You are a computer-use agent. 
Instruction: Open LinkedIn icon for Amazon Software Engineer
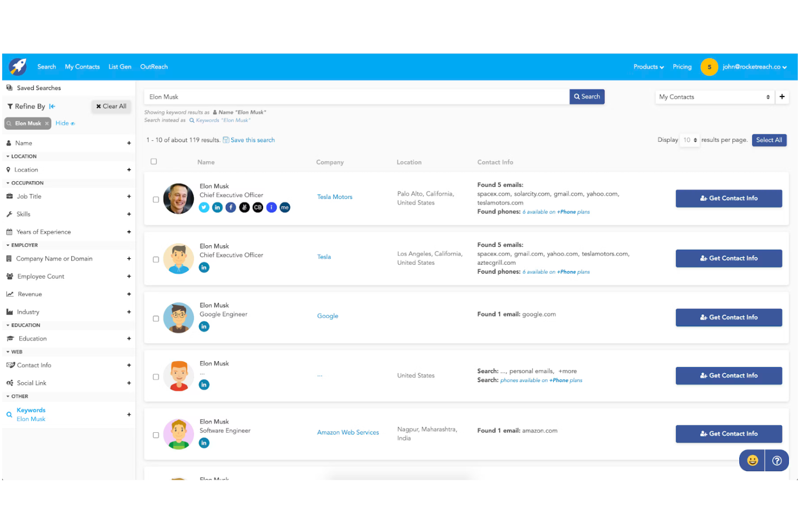[204, 443]
